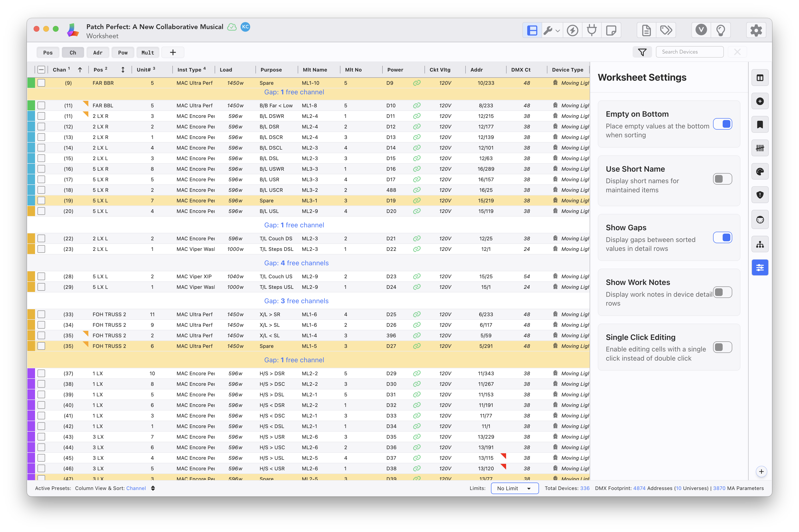Select the Adr preset tab
This screenshot has height=532, width=799.
click(98, 53)
